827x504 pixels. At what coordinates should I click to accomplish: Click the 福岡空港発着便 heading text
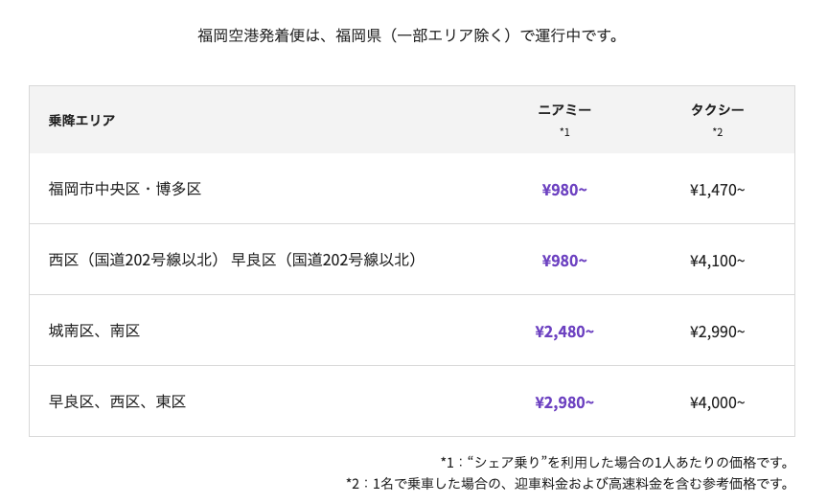point(409,35)
